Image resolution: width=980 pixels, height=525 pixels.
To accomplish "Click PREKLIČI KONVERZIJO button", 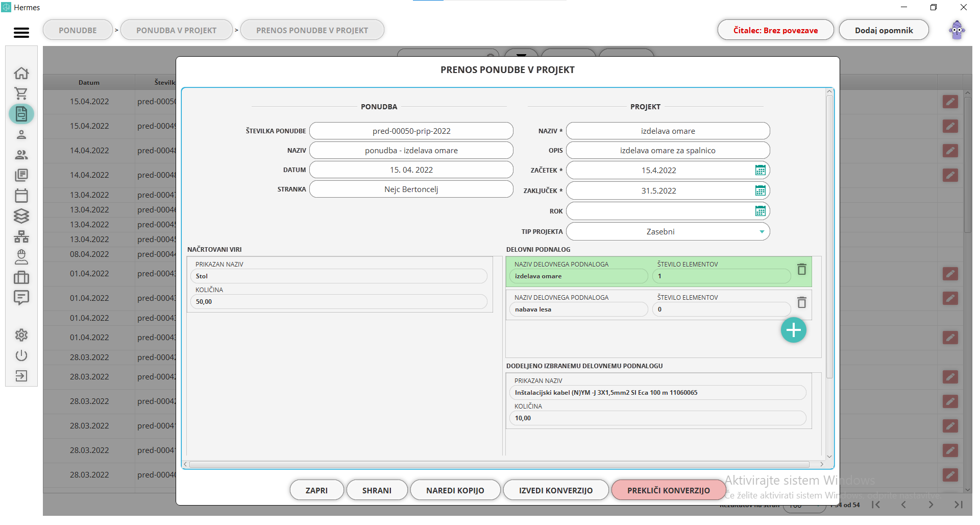I will click(x=669, y=490).
